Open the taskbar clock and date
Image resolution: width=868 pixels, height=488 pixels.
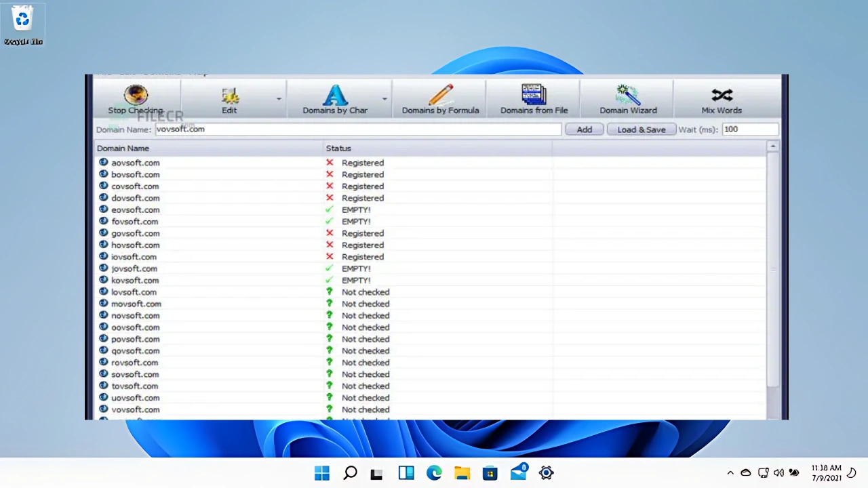[x=827, y=473]
